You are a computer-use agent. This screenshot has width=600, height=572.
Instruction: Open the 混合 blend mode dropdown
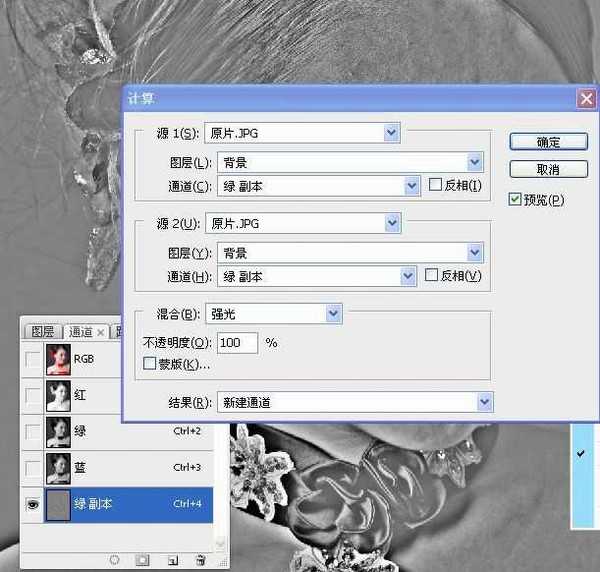click(x=334, y=314)
